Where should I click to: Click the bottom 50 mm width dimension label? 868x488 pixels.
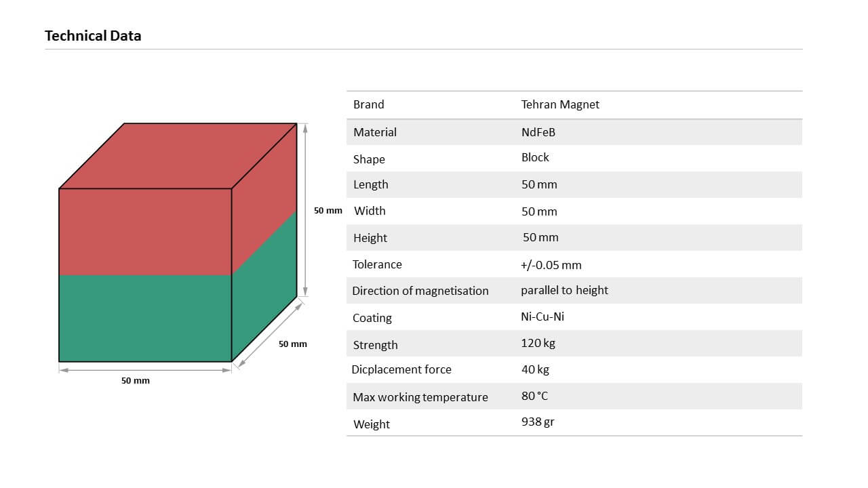[136, 380]
